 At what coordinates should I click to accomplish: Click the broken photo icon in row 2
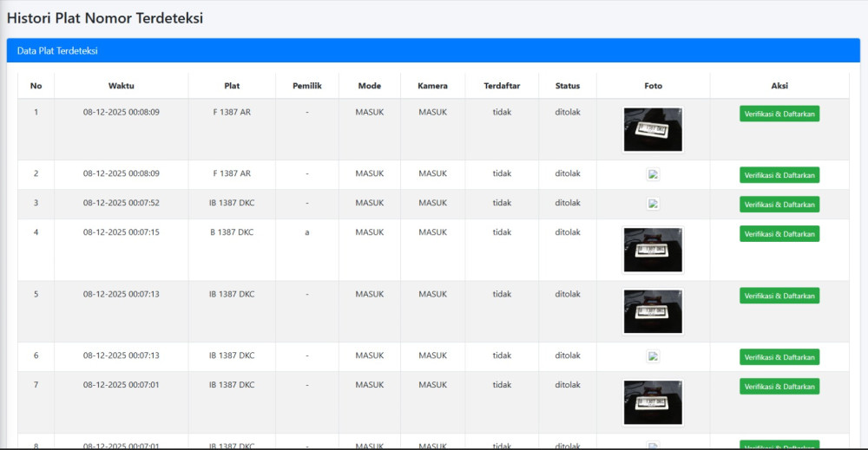point(653,174)
